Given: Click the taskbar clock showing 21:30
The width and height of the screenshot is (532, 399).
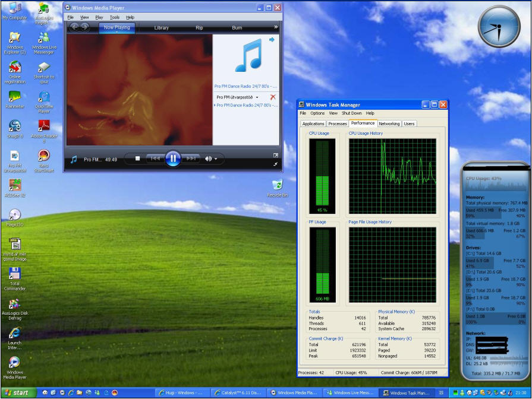Looking at the screenshot, I should coord(521,393).
